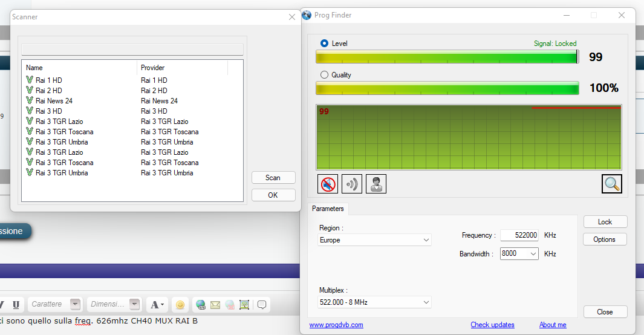Enable signal sound via speaker waves icon

click(352, 184)
